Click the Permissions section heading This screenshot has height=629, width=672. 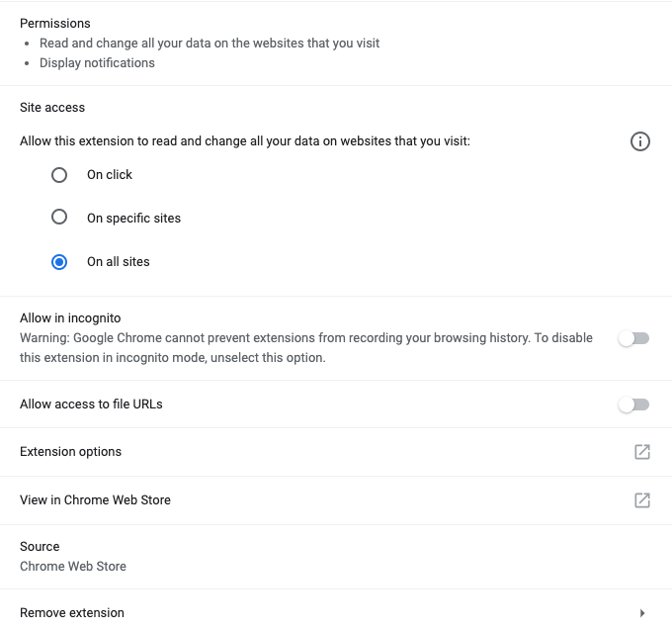click(54, 24)
